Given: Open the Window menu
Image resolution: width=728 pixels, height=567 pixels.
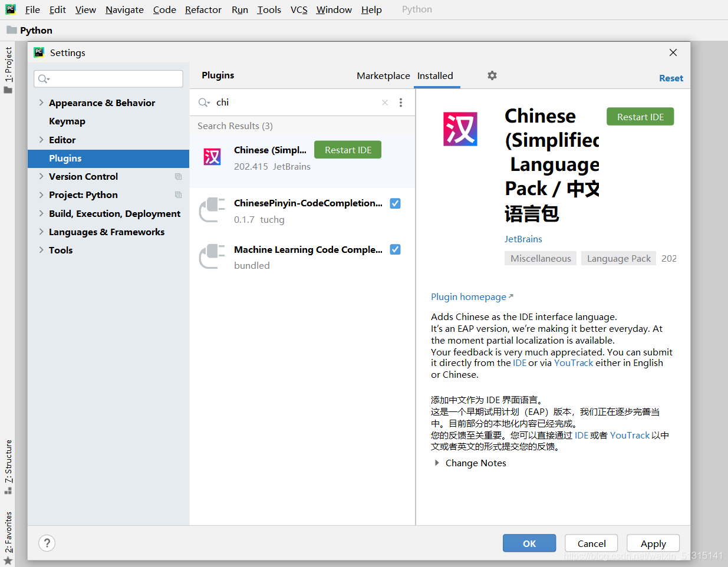Looking at the screenshot, I should [x=334, y=9].
